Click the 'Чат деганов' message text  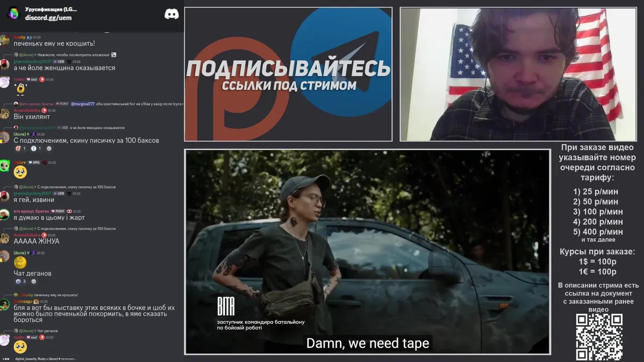[33, 274]
